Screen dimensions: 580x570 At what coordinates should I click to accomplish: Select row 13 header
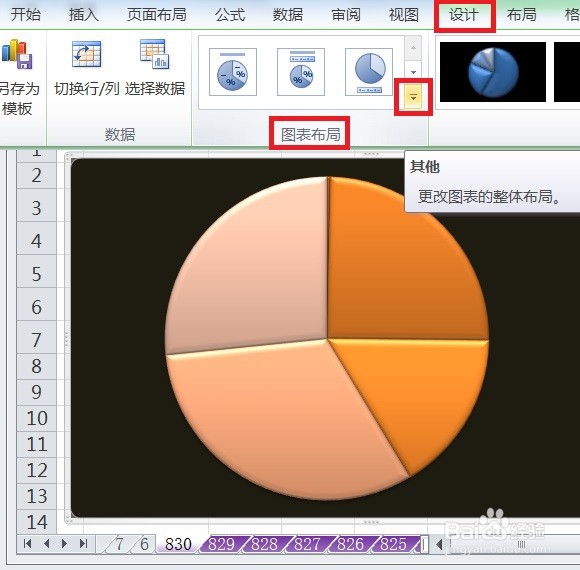(36, 496)
